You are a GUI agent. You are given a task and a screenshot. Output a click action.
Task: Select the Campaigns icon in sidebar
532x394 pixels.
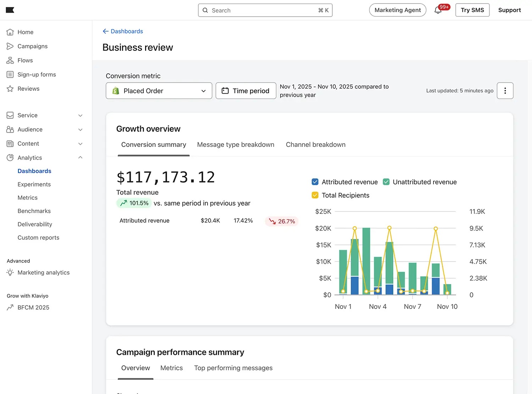pos(10,46)
